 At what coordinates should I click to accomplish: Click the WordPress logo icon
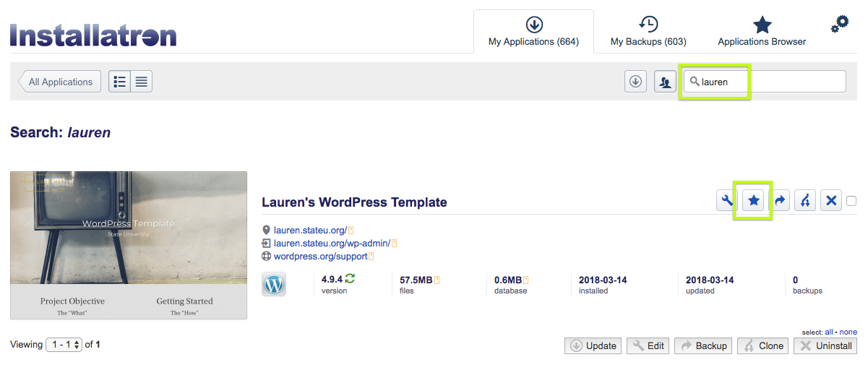[x=275, y=285]
